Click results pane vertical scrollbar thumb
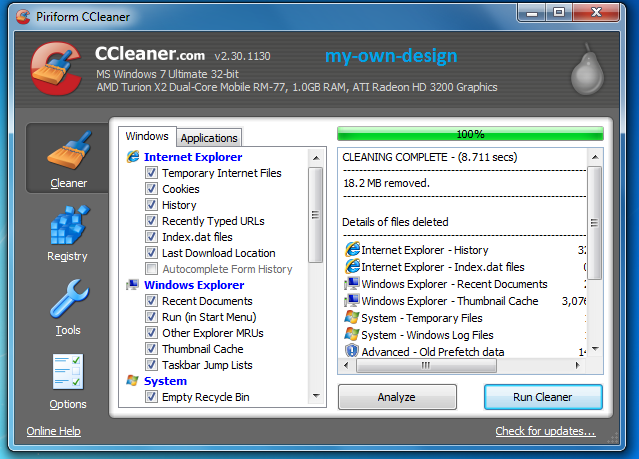The width and height of the screenshot is (639, 459). click(595, 223)
